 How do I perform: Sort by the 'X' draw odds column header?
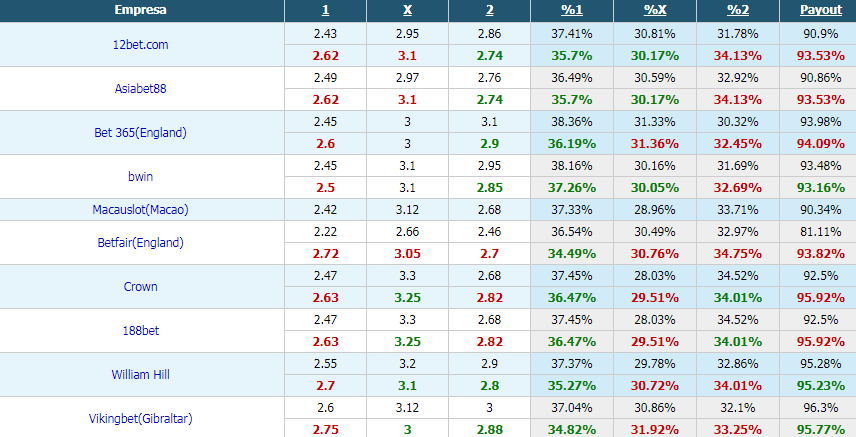click(407, 10)
